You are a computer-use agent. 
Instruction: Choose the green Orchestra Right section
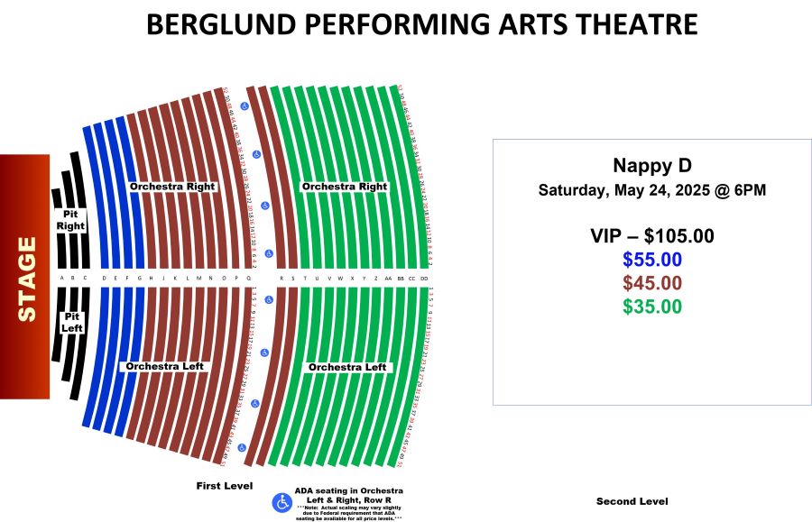coord(345,187)
